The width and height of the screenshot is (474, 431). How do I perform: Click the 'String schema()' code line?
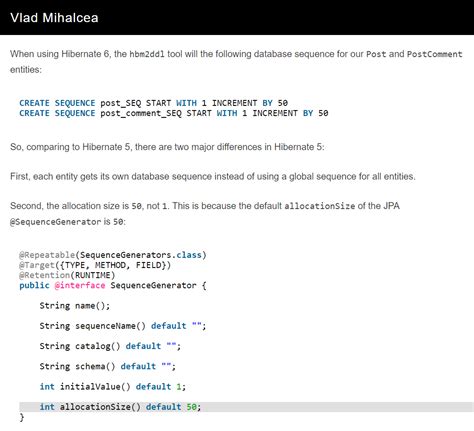coord(108,367)
